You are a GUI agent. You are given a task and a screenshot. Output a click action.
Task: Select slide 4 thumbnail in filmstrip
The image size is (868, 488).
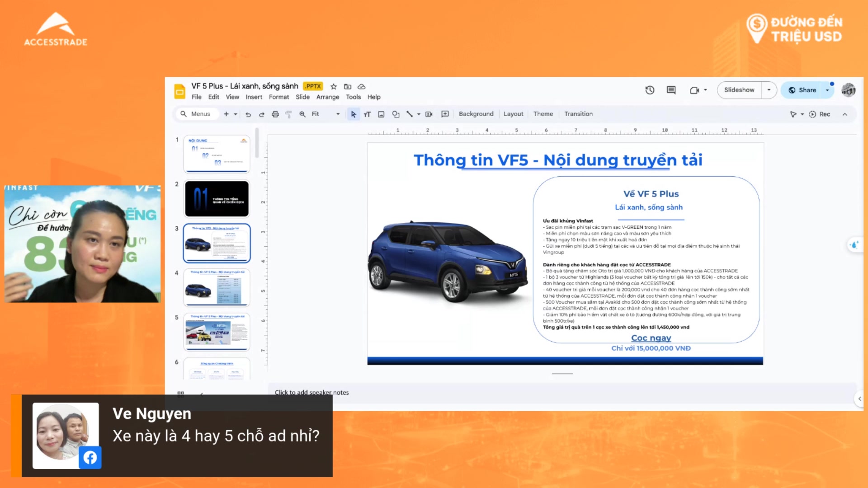click(x=217, y=288)
